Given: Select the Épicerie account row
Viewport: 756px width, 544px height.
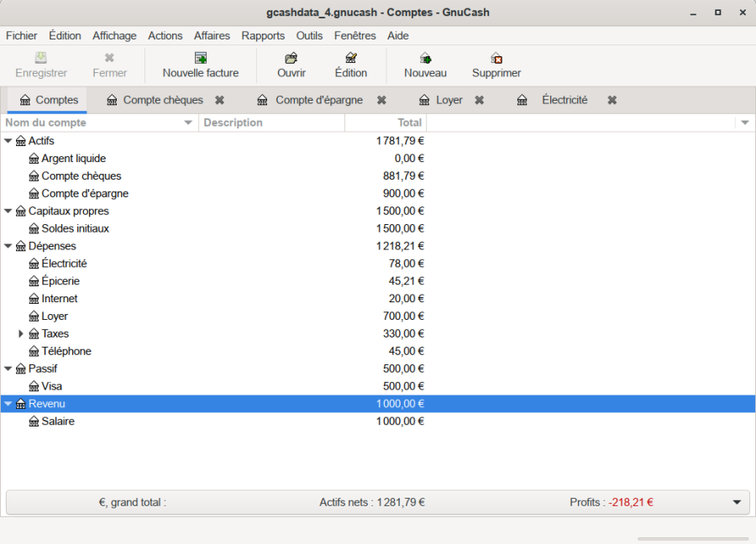Looking at the screenshot, I should [x=60, y=281].
